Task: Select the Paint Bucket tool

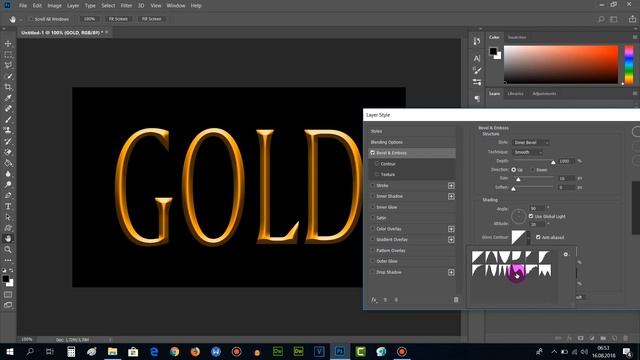Action: (8, 163)
